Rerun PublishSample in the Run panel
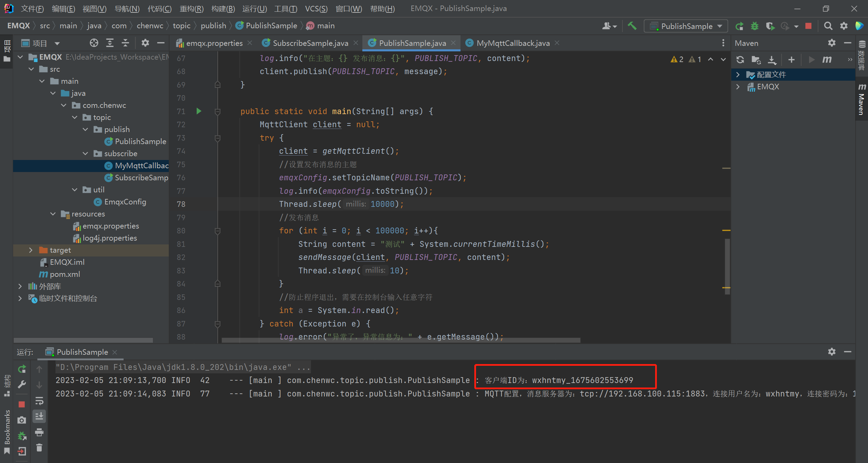Image resolution: width=868 pixels, height=463 pixels. (x=22, y=369)
